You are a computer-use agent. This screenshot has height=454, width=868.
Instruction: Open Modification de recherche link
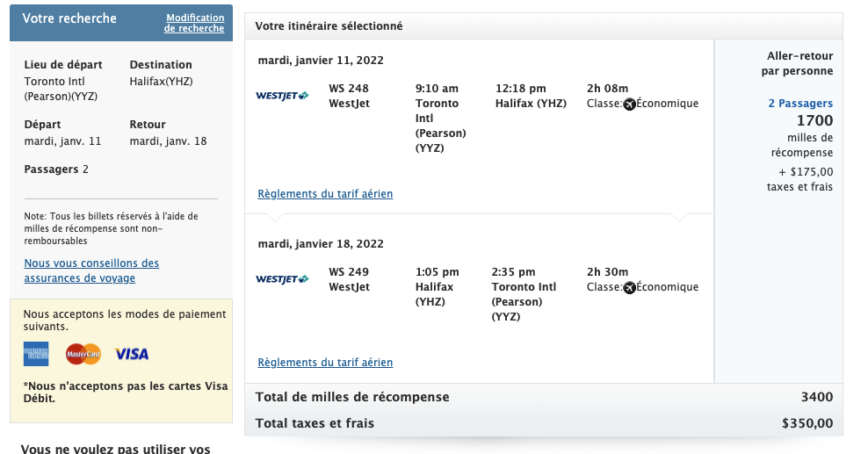pos(194,23)
